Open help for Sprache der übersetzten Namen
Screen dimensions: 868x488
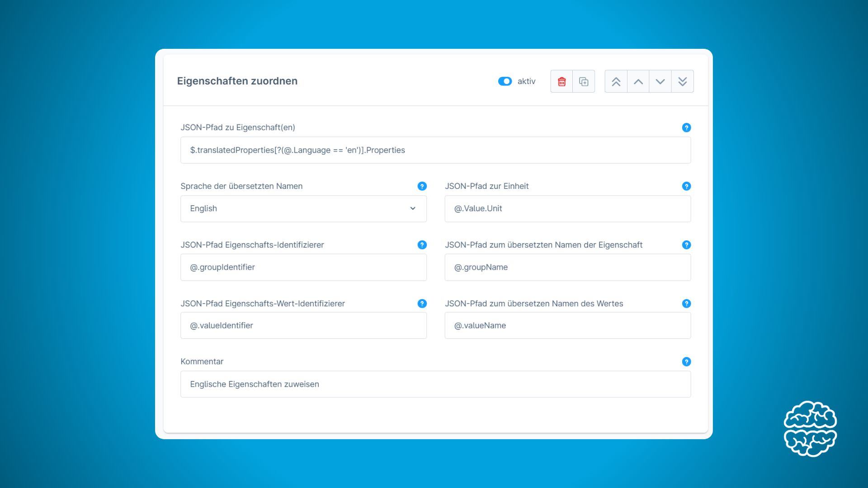(422, 186)
